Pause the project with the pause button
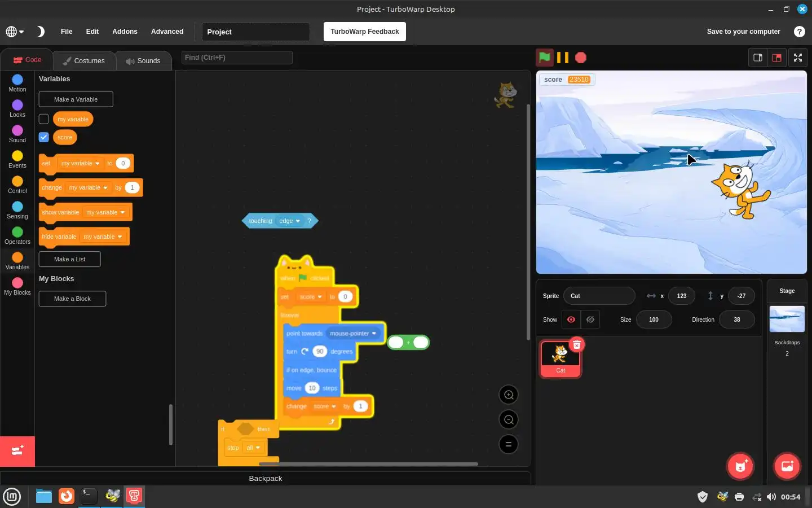 click(x=563, y=58)
